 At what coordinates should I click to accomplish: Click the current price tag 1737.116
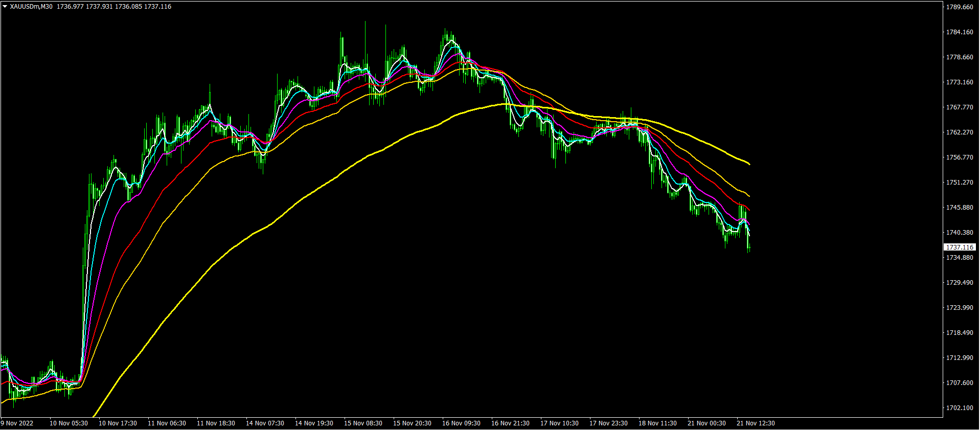point(960,247)
